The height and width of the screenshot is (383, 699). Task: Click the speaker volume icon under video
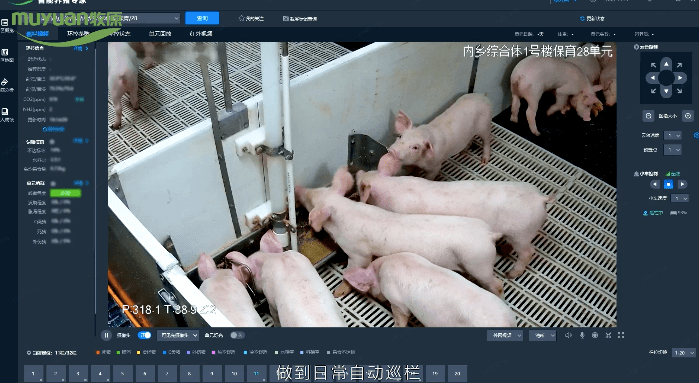568,335
